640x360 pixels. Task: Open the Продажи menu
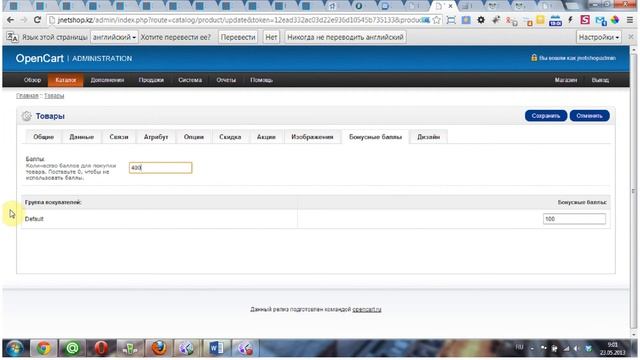pos(151,80)
